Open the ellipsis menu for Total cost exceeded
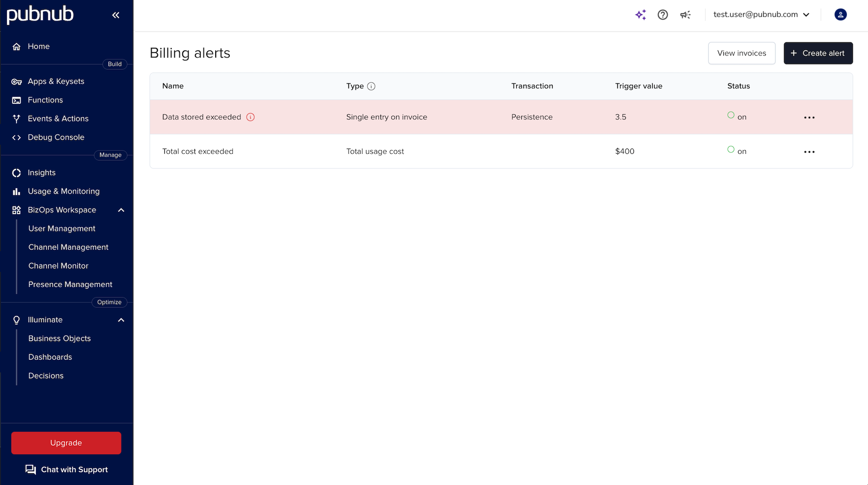The image size is (868, 485). pyautogui.click(x=809, y=151)
